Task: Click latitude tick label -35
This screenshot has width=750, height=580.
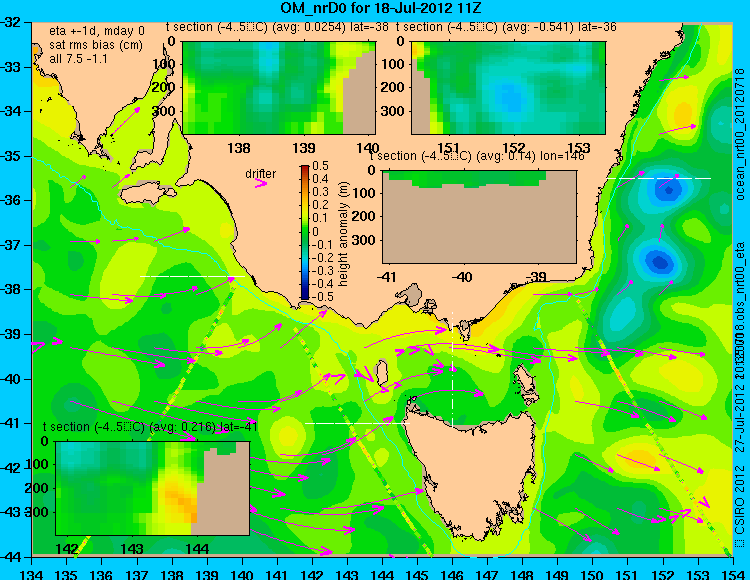Action: [10, 156]
